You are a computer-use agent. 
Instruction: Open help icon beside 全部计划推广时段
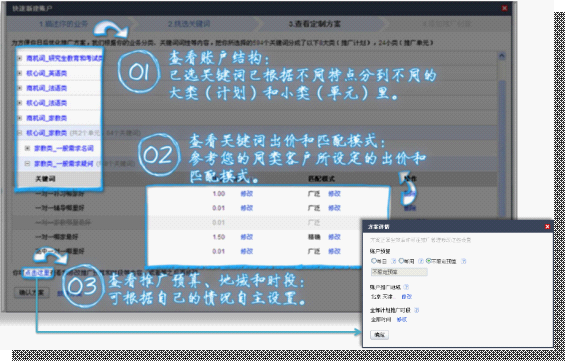coord(417,310)
